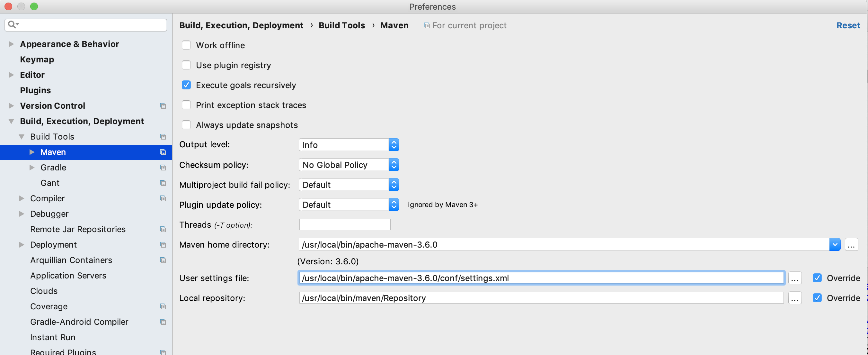Click the Threads -T option input field
This screenshot has height=355, width=868.
coord(344,224)
